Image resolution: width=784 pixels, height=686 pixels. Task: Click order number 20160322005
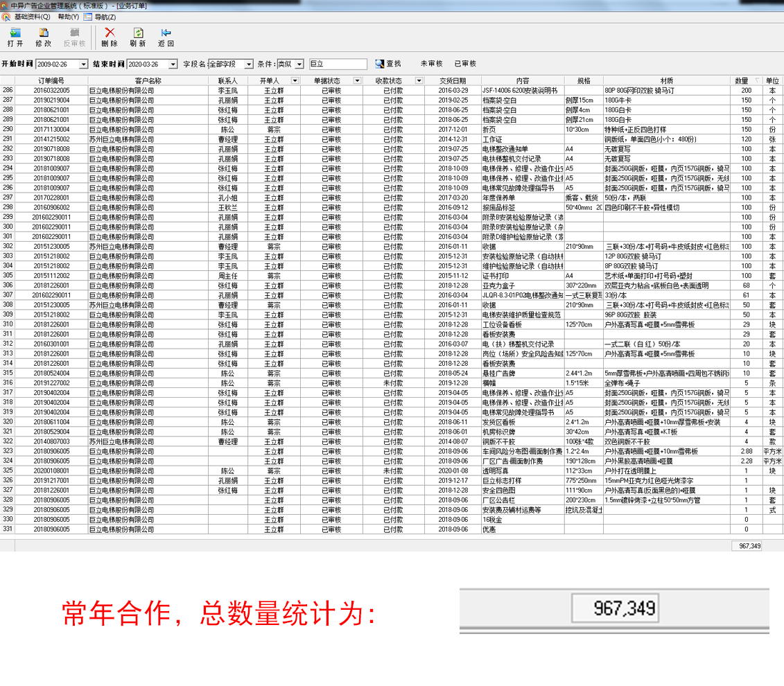click(x=51, y=91)
